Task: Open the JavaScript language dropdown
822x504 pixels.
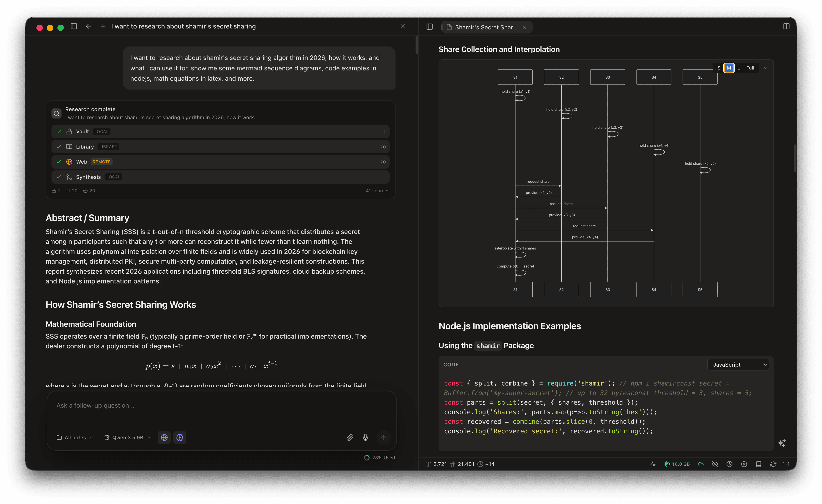Action: click(x=738, y=365)
